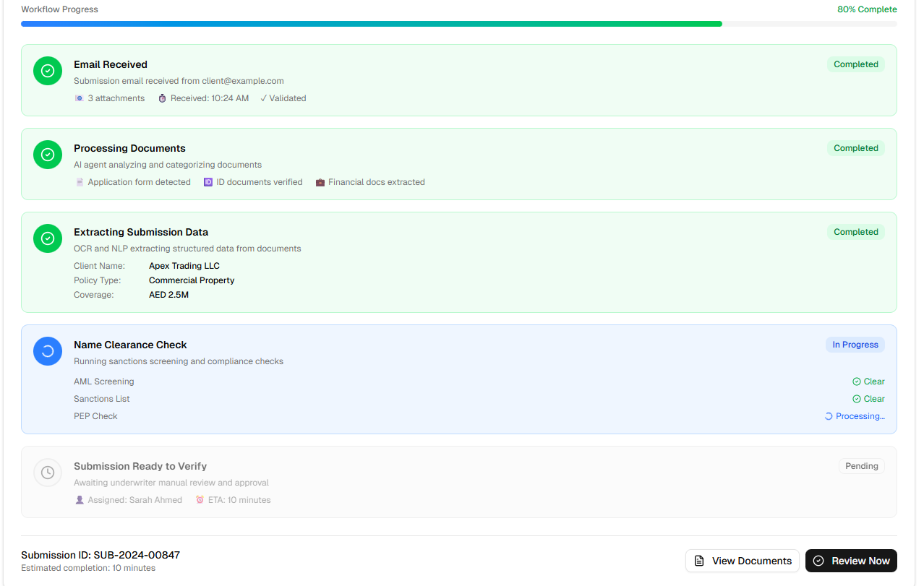This screenshot has width=924, height=586.
Task: Click the spinning loader icon on Name Clearance Check
Action: point(47,350)
